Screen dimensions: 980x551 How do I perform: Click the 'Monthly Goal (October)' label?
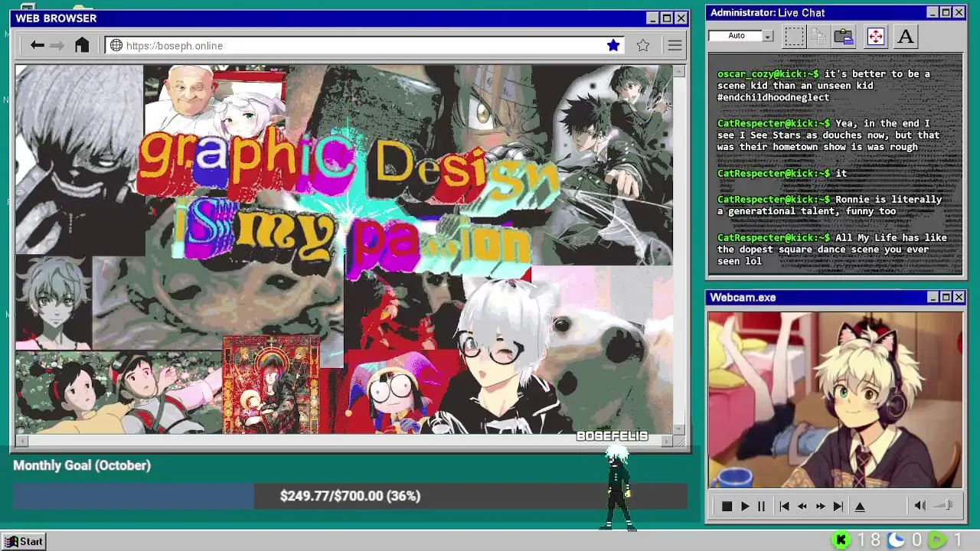click(82, 465)
